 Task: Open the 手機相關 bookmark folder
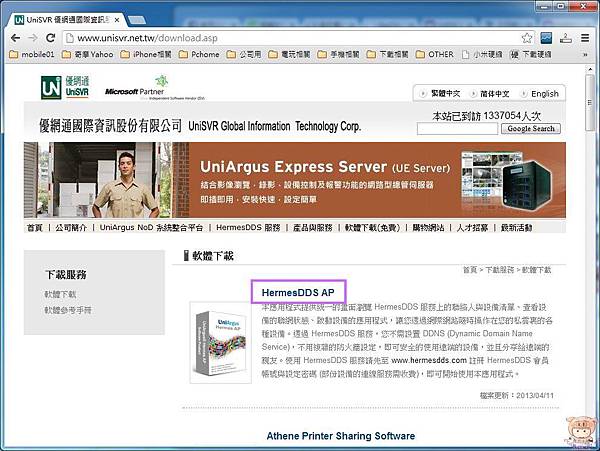coord(338,54)
